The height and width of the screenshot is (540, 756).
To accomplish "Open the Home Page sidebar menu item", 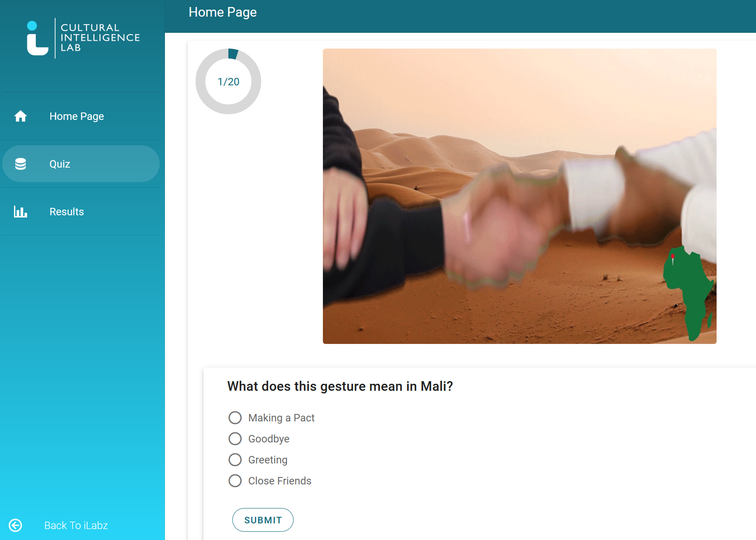I will 81,116.
